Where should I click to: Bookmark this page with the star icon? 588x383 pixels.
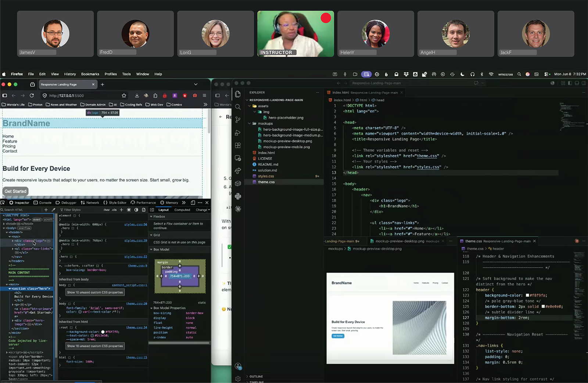(124, 96)
